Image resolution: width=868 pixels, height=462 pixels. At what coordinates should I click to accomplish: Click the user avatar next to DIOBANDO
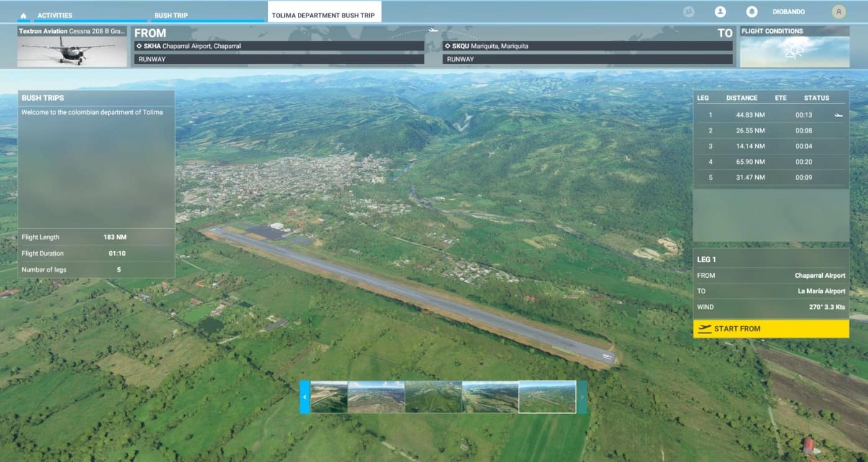coord(838,12)
